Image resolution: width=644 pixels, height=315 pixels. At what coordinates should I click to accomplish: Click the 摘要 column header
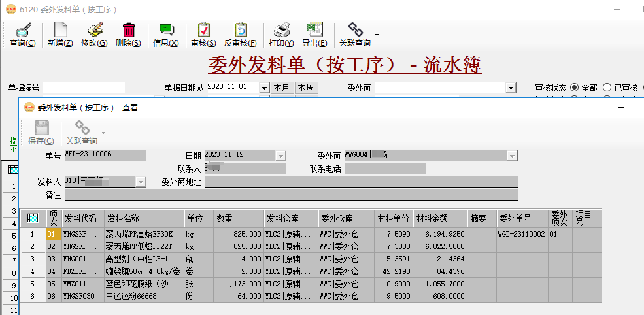482,218
